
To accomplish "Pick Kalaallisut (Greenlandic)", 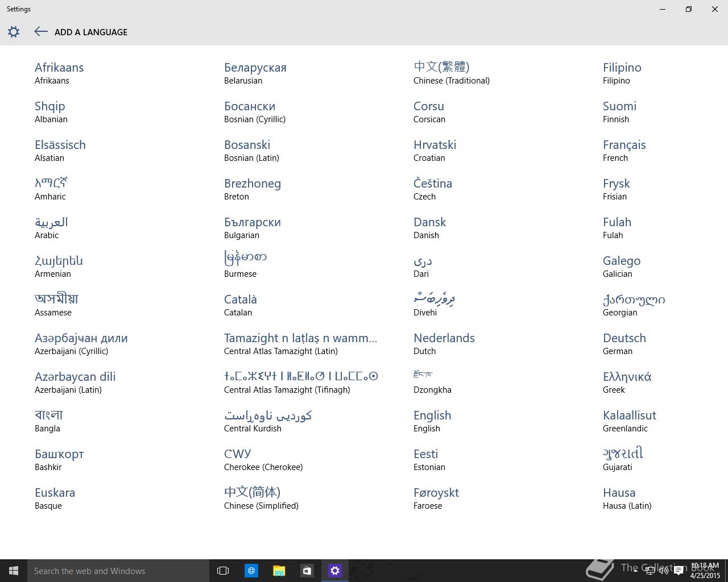I will (x=630, y=421).
